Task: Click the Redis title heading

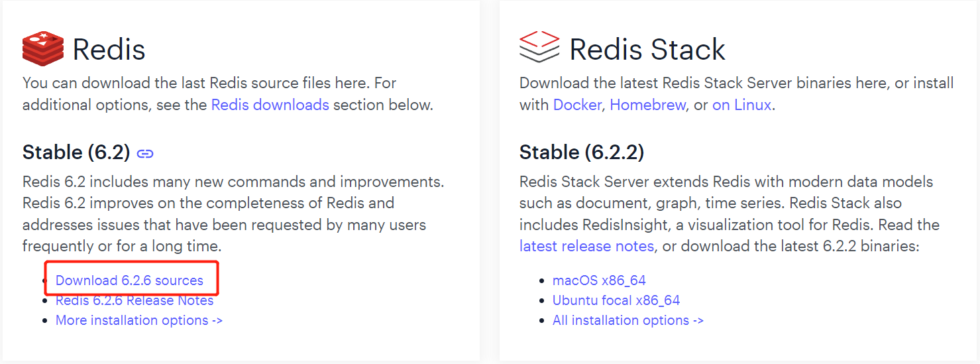Action: point(109,50)
